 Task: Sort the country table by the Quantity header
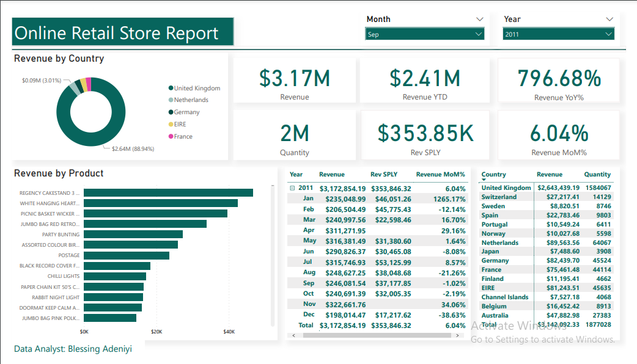point(598,174)
